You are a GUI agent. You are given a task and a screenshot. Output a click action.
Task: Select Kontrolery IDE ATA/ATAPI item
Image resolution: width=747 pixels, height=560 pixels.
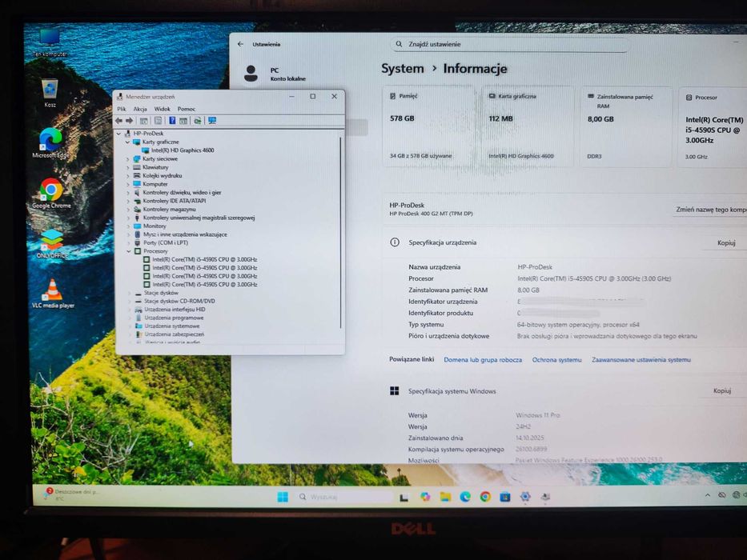[x=175, y=201]
